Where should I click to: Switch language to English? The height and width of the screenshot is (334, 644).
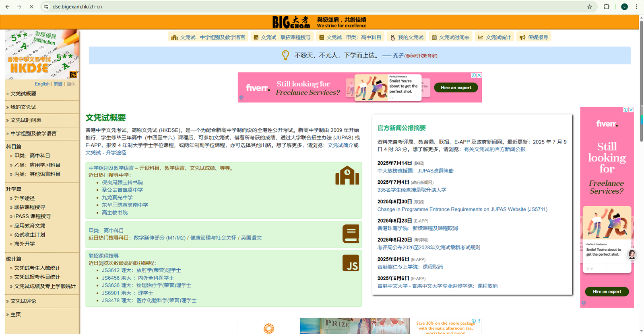click(42, 84)
